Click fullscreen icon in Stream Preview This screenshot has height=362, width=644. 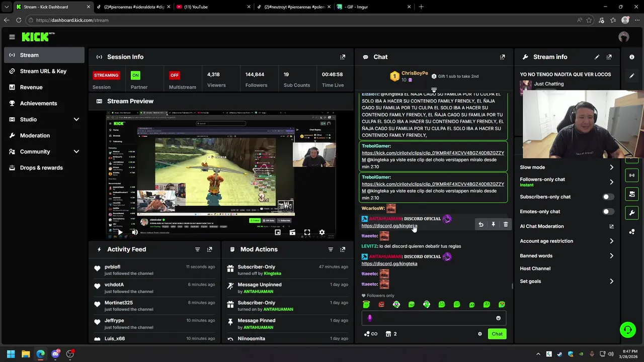307,232
